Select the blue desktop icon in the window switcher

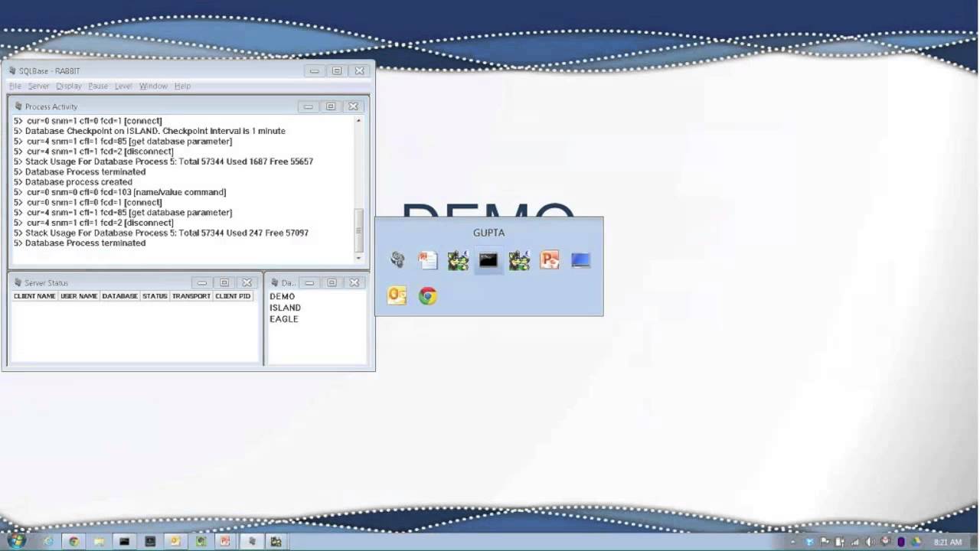pyautogui.click(x=580, y=260)
